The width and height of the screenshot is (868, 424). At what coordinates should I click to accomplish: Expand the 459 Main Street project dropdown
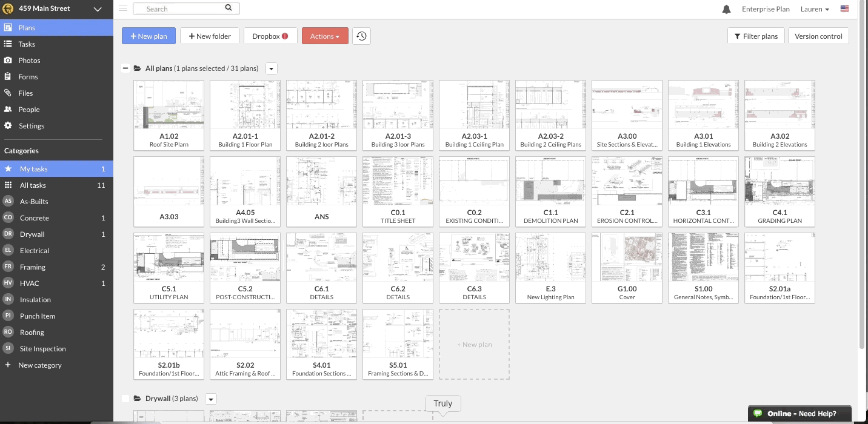point(98,9)
